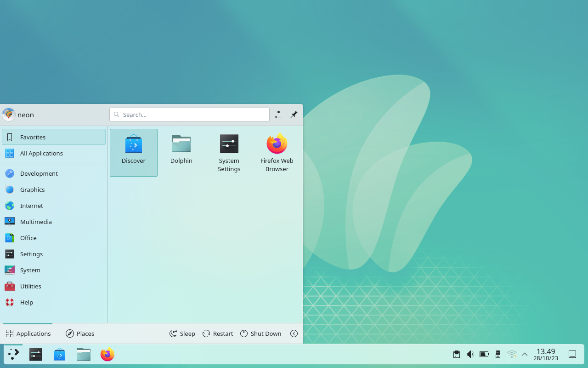This screenshot has height=368, width=588.
Task: Open the volume control in the tray
Action: pyautogui.click(x=470, y=354)
